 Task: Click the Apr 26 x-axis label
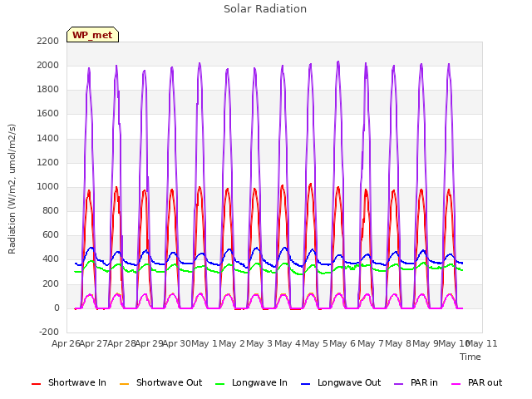[66, 343]
